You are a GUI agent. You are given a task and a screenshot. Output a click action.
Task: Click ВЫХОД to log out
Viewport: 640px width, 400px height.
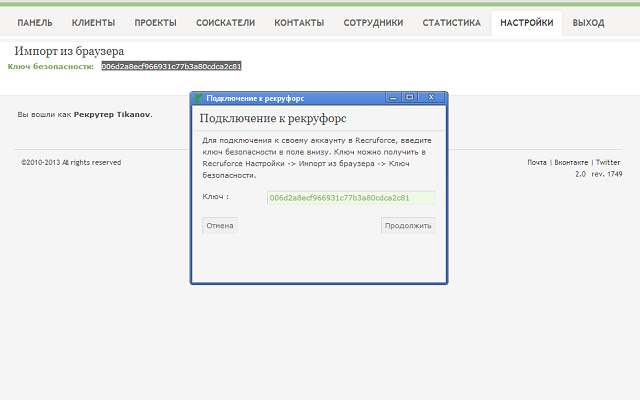tap(588, 23)
